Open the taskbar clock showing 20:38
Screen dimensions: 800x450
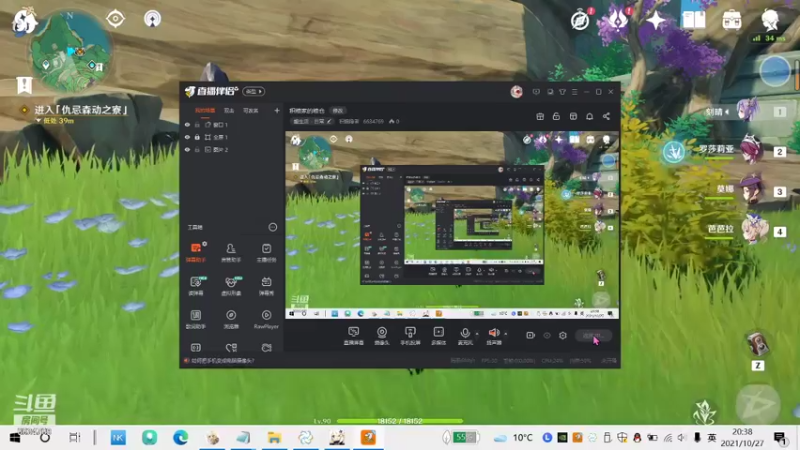(x=742, y=438)
